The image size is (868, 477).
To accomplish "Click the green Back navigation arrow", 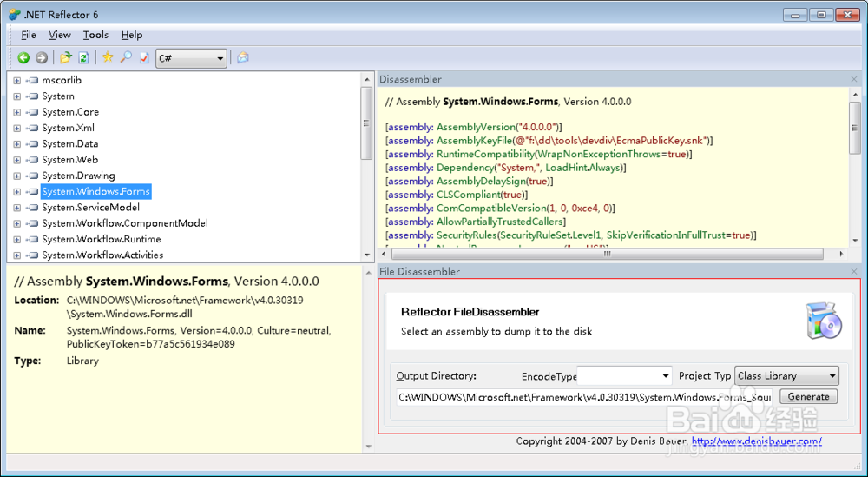I will tap(23, 57).
